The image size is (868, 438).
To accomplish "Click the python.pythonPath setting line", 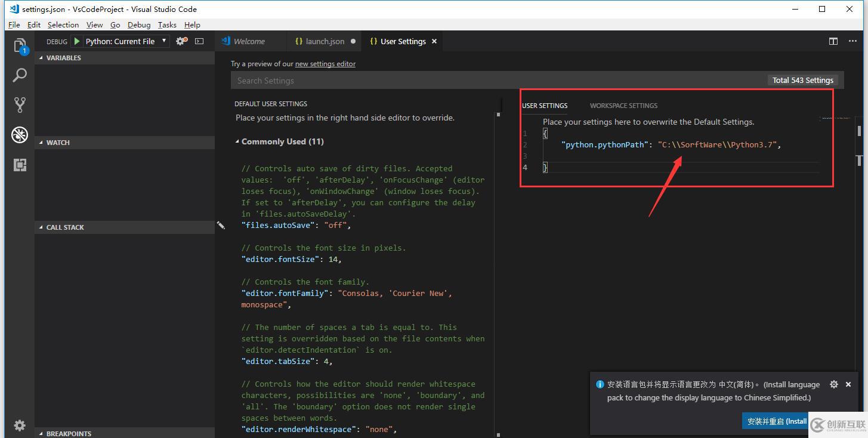I will [x=671, y=144].
